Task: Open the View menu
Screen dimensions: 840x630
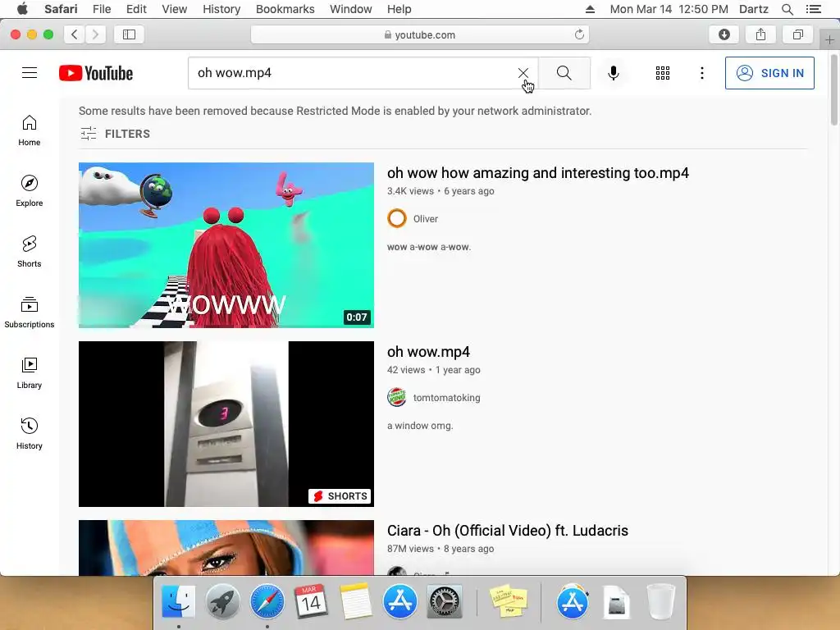Action: click(175, 9)
